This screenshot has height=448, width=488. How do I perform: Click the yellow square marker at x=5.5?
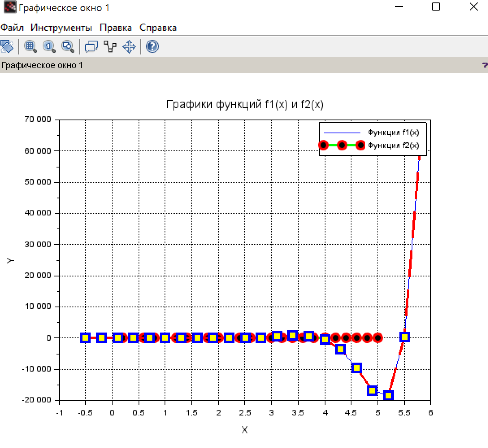pos(404,337)
